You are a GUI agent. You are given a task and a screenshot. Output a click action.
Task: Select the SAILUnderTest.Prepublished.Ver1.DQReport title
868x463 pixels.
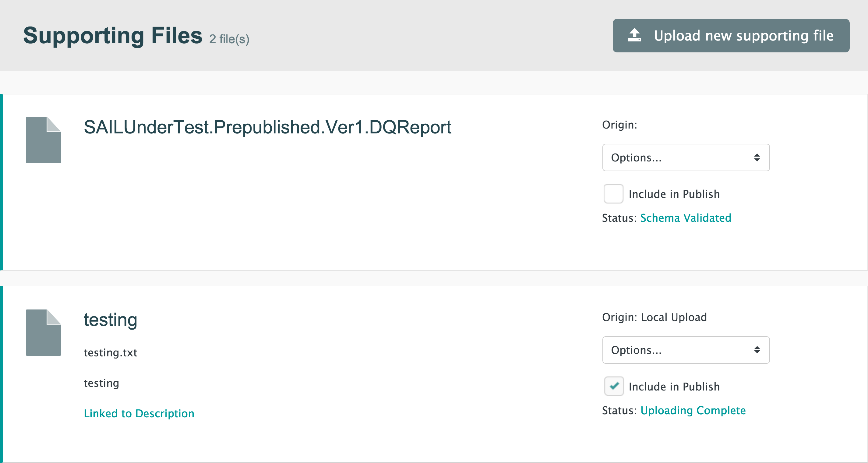pyautogui.click(x=267, y=127)
